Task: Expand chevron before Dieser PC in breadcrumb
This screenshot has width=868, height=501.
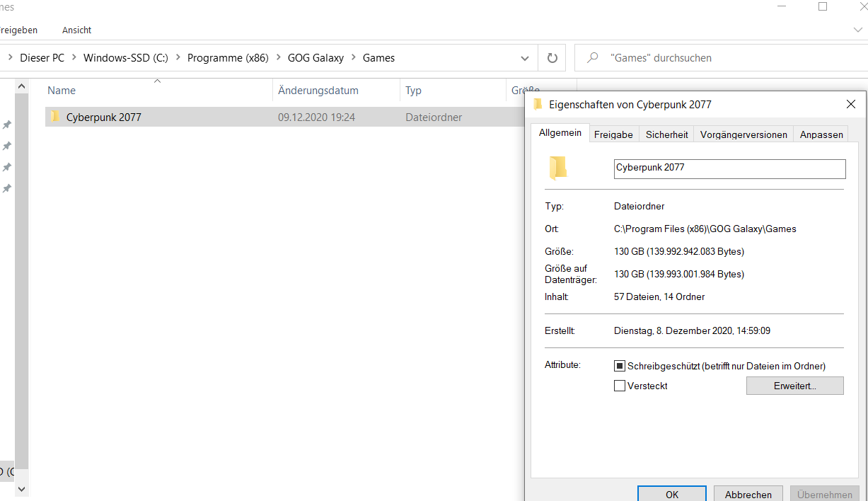Action: click(x=10, y=58)
